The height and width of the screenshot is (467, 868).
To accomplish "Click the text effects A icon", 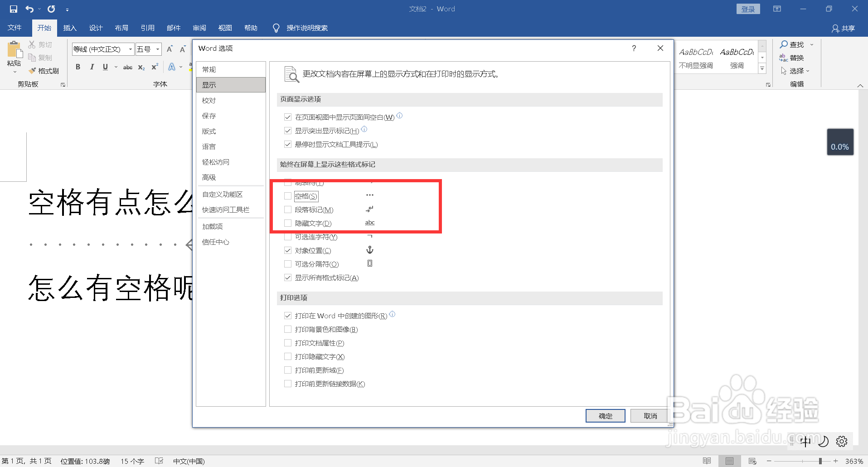I will tap(172, 67).
